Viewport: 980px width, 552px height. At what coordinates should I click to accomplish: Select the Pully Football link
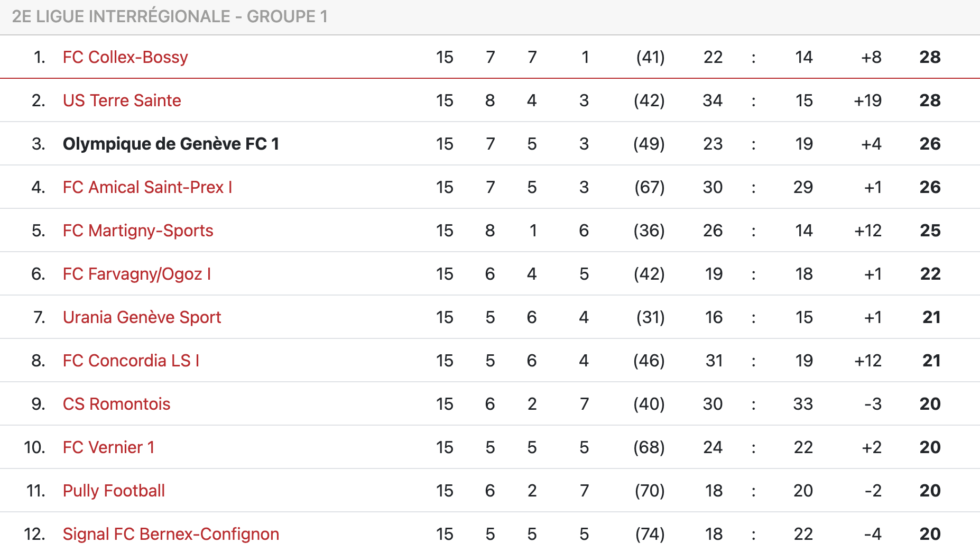pos(114,491)
